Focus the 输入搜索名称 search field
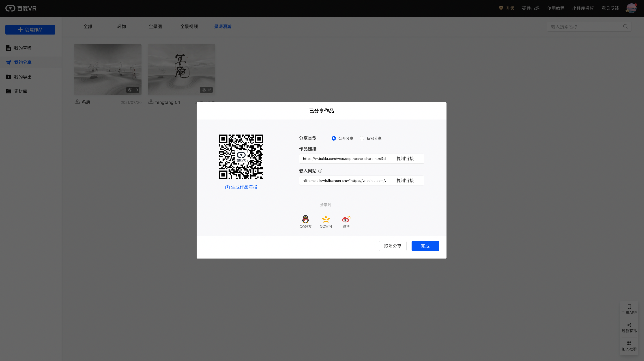 pos(589,26)
